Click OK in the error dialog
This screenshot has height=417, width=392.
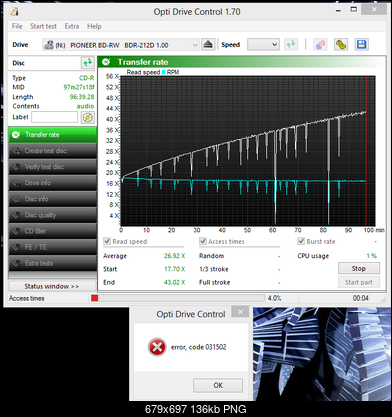pos(218,385)
